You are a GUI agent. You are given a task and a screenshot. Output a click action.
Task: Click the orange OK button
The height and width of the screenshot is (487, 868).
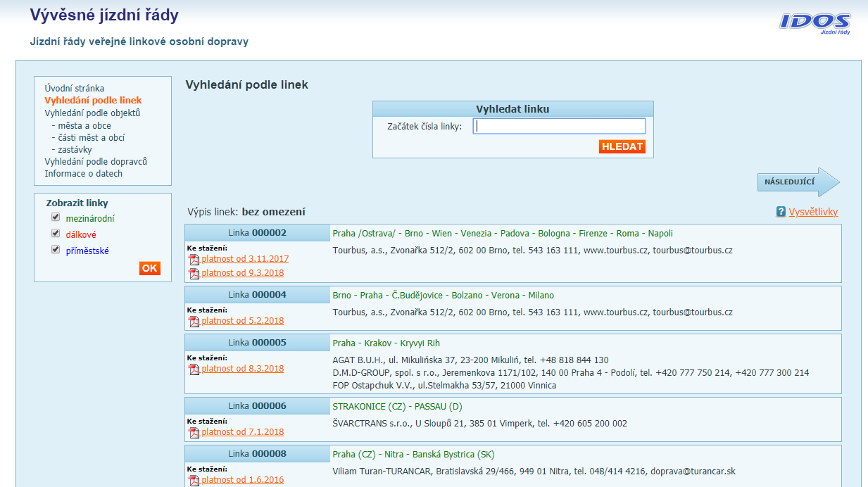click(x=149, y=268)
